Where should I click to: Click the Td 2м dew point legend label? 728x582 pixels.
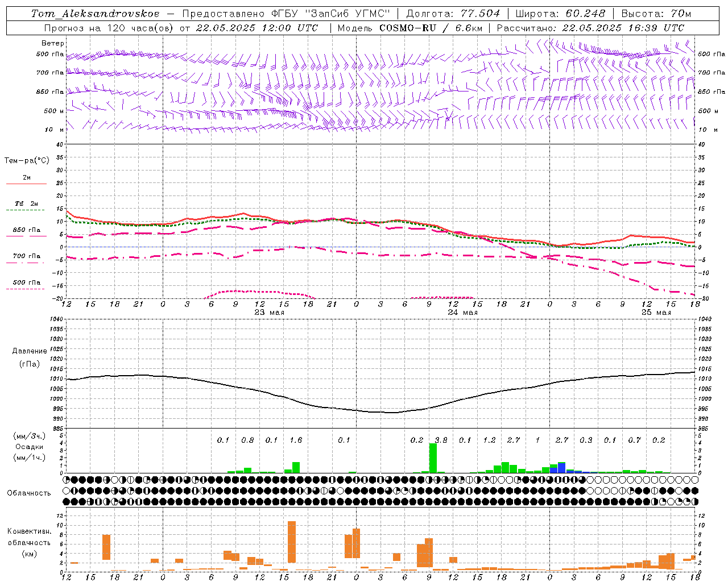point(27,203)
